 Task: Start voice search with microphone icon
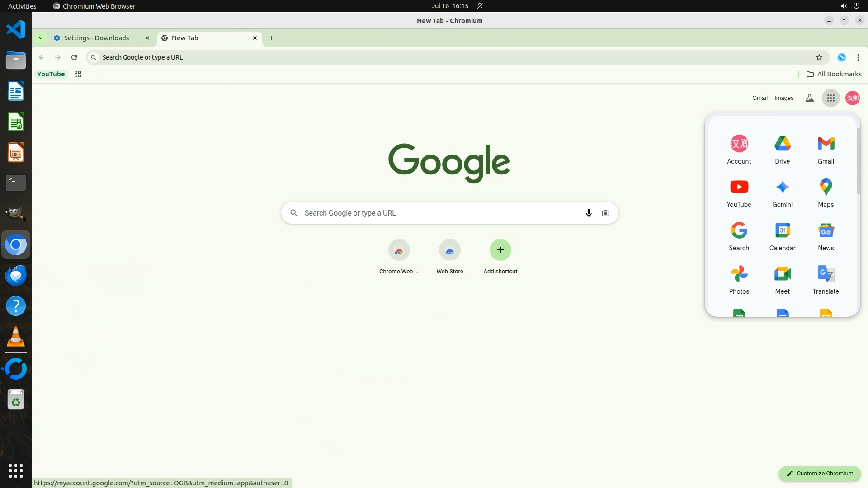588,213
